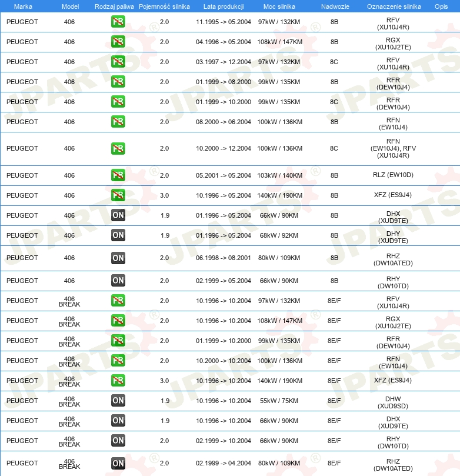Select the date cell 11.1995 -> 05.2004
460x476 pixels.
click(224, 22)
